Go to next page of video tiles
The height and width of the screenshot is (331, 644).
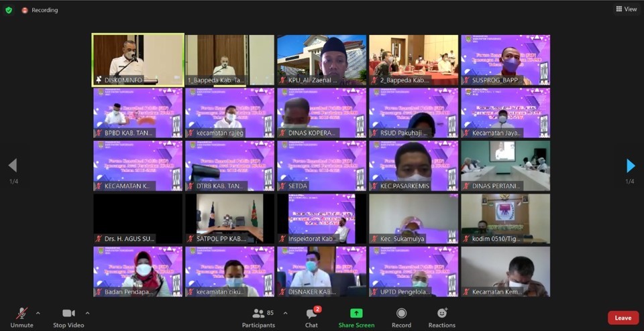pyautogui.click(x=630, y=165)
